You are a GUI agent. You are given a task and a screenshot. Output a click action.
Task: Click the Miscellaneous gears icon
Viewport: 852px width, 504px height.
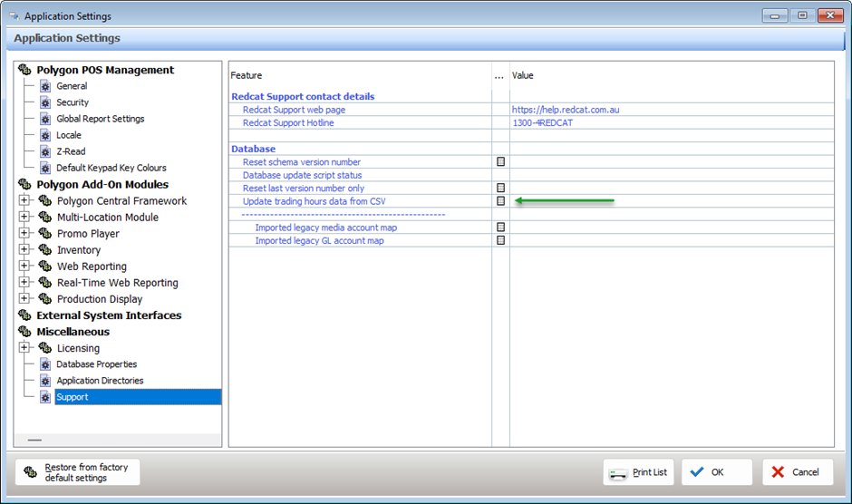(x=24, y=331)
